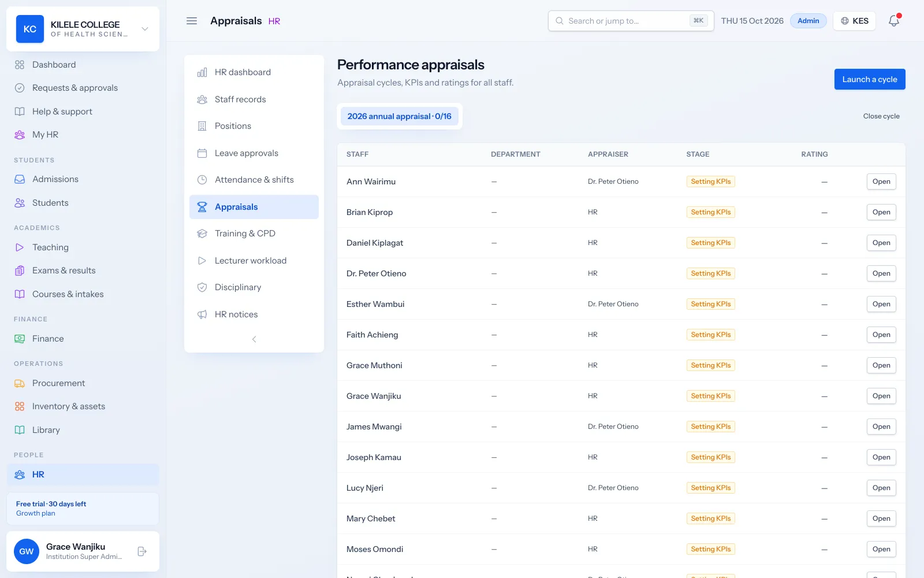Open the Training & CPD graduation icon
The height and width of the screenshot is (578, 924).
click(x=202, y=234)
